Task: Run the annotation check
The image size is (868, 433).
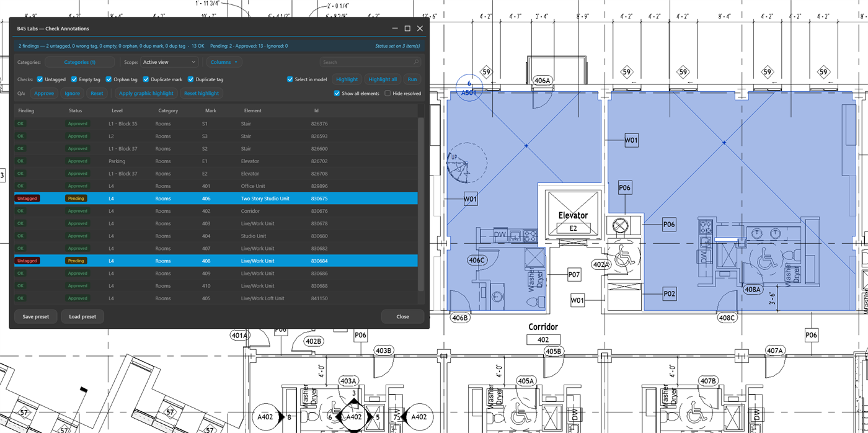Action: tap(412, 79)
